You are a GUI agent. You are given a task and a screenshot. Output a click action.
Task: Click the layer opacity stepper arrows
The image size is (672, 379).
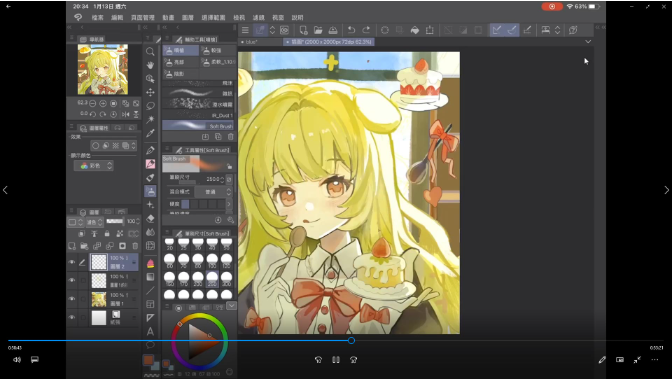point(138,221)
